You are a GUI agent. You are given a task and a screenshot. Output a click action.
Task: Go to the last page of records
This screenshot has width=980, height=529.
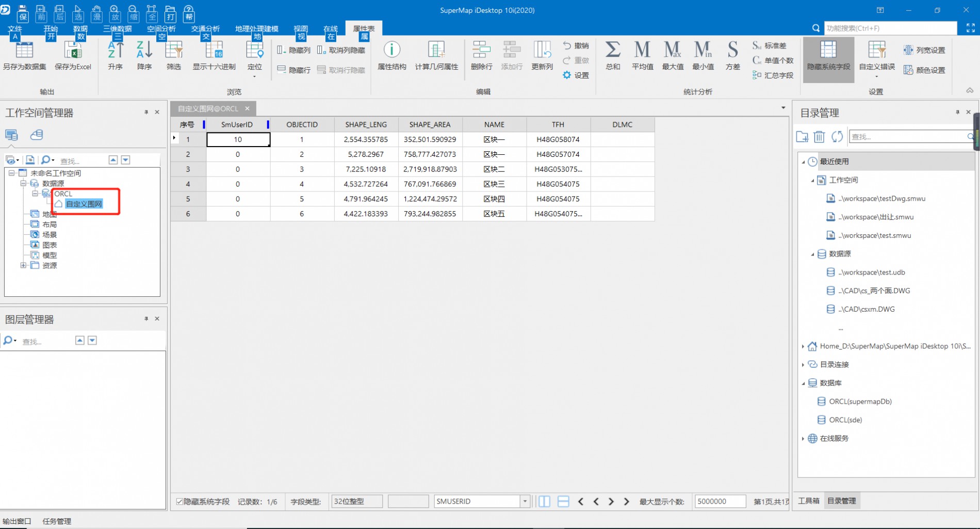click(x=627, y=501)
